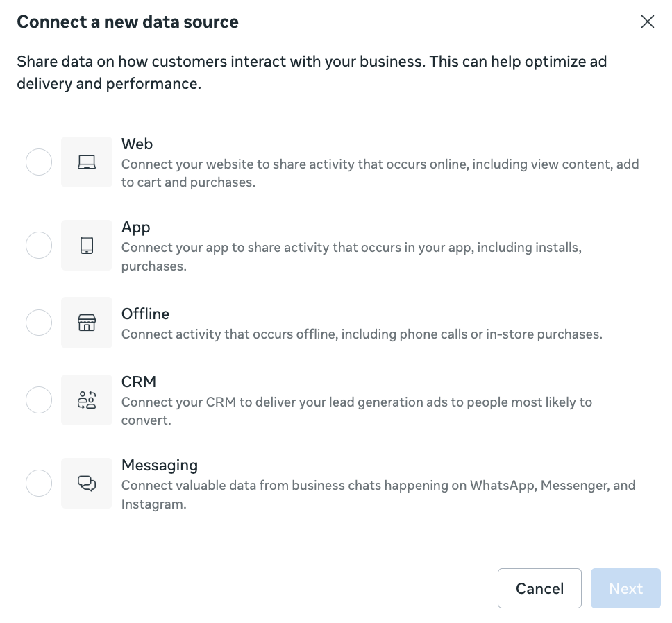Click the storefront icon for Offline
Screen dimensions: 672x623
click(x=87, y=323)
